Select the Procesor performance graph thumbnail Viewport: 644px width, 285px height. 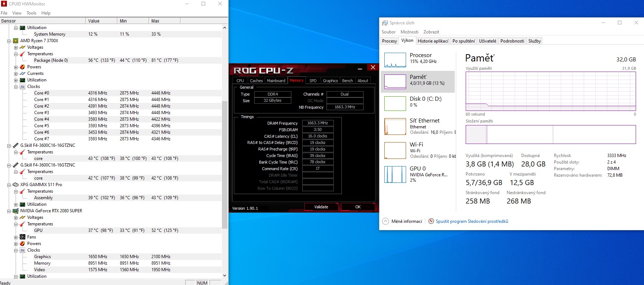click(x=395, y=60)
